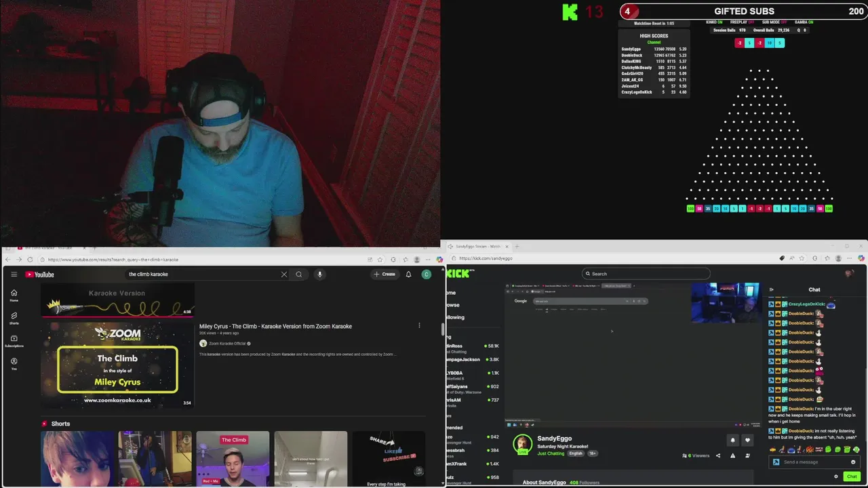The height and width of the screenshot is (488, 868).
Task: Click the GIFTED SUBS goal bar
Action: (743, 11)
